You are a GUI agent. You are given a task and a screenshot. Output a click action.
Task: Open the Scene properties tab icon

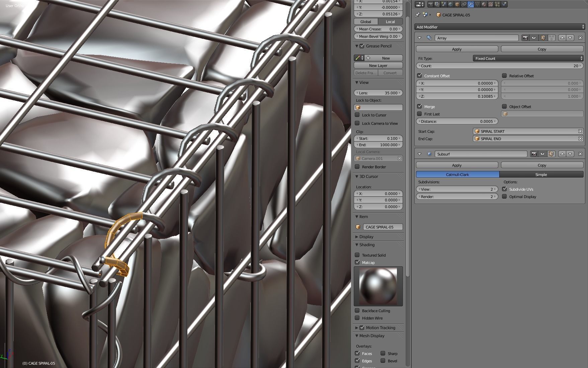pos(444,4)
